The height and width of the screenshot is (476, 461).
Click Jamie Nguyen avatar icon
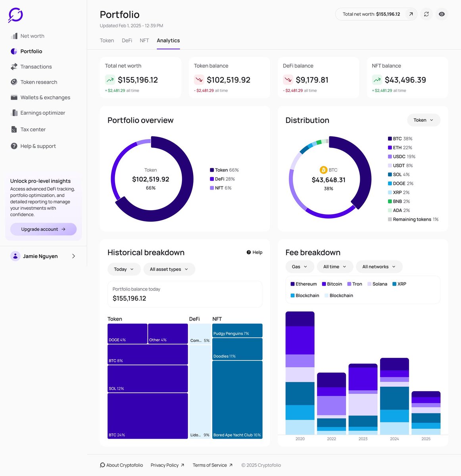coord(15,256)
